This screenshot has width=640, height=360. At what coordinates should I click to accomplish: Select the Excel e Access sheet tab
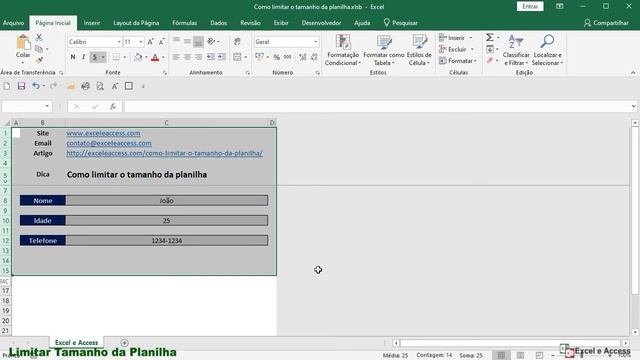pyautogui.click(x=76, y=342)
